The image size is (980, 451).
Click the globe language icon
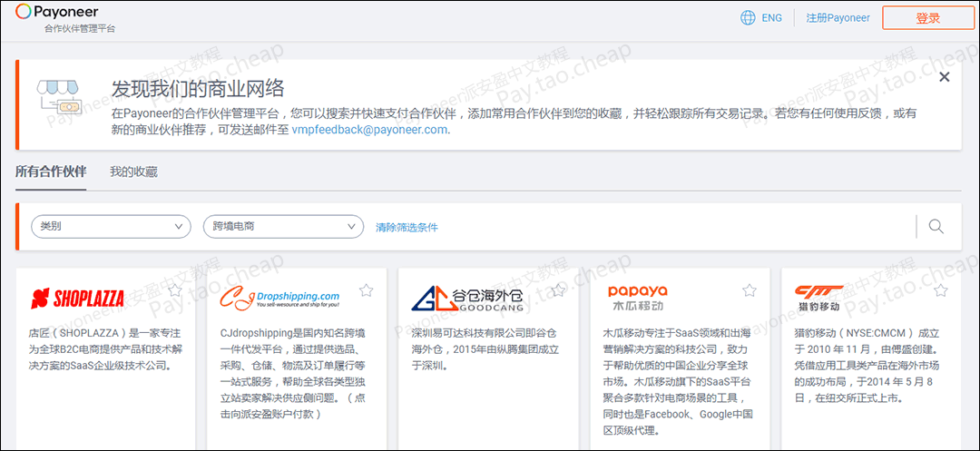[x=748, y=17]
